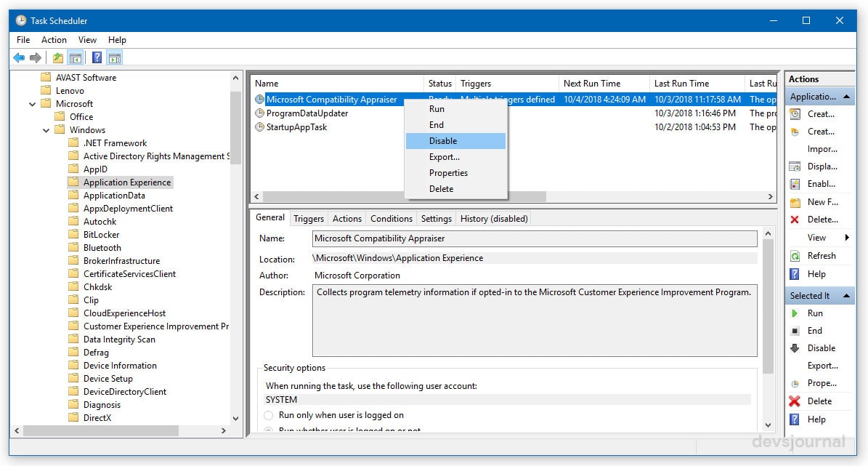Choose Delete in the context menu
The width and height of the screenshot is (868, 466).
pos(455,189)
